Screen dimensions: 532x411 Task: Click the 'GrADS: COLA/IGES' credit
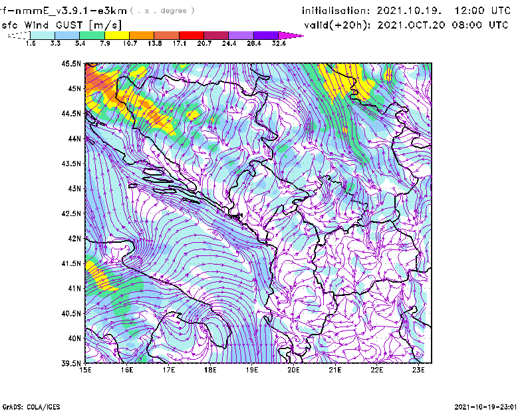[x=31, y=407]
